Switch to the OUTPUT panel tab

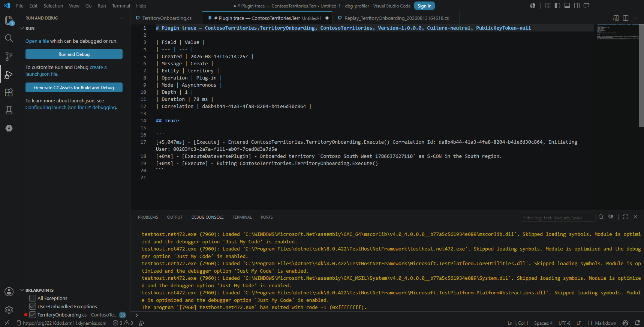pos(175,217)
